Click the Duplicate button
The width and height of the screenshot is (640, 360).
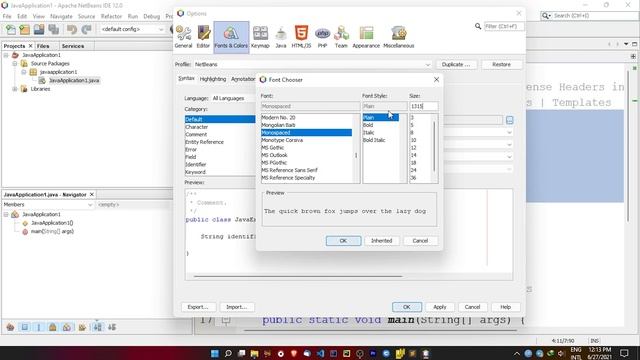pyautogui.click(x=456, y=64)
